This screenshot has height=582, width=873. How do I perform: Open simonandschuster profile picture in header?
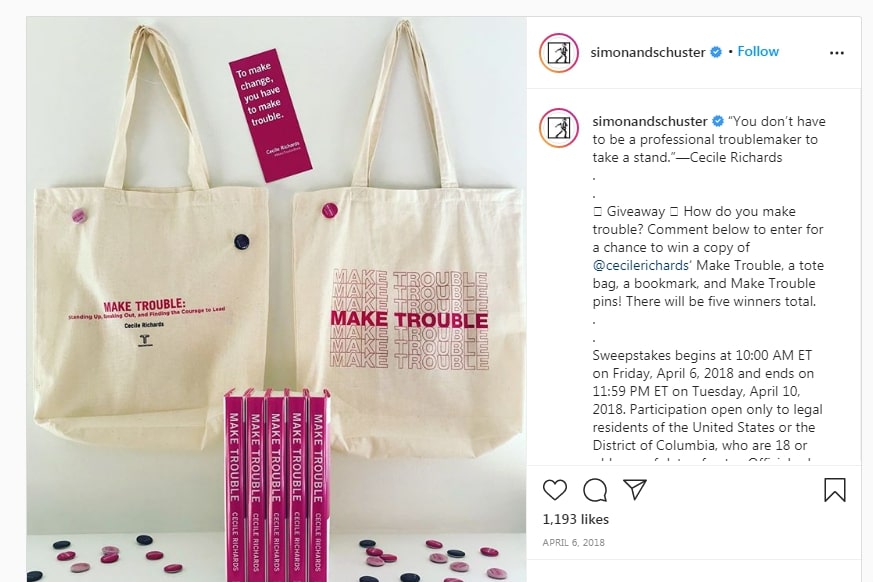pos(559,53)
